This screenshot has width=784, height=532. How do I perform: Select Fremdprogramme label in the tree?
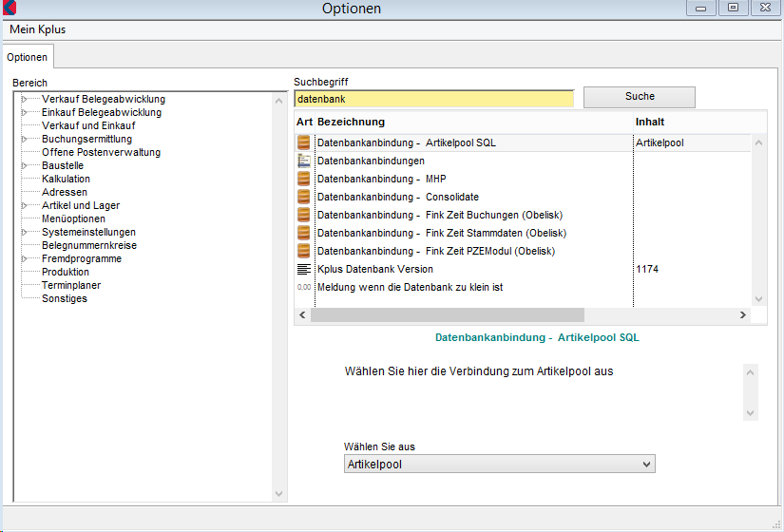pos(82,258)
